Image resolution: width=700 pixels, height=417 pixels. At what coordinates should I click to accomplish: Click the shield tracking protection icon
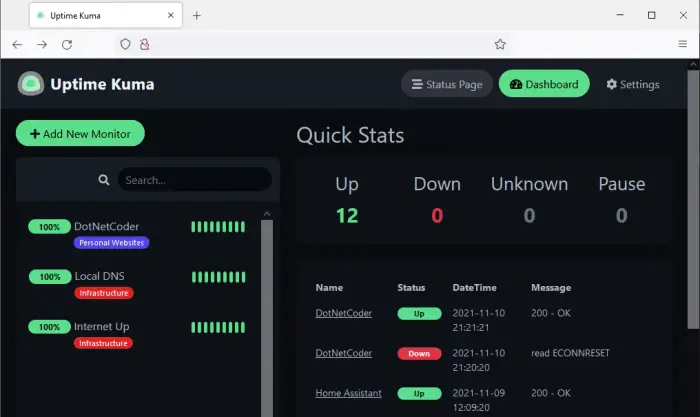tap(125, 44)
